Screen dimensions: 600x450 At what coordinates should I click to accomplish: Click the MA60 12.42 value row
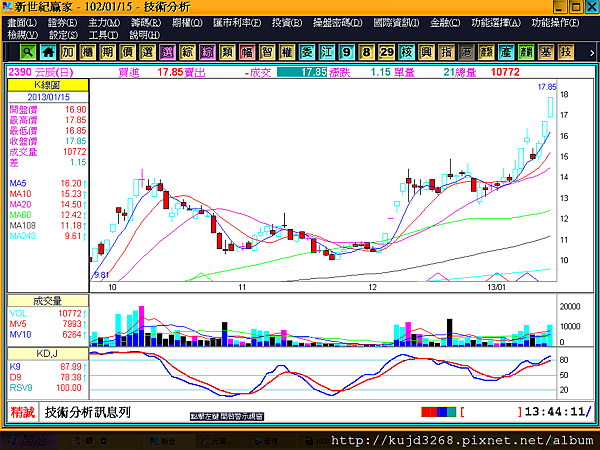tap(48, 215)
